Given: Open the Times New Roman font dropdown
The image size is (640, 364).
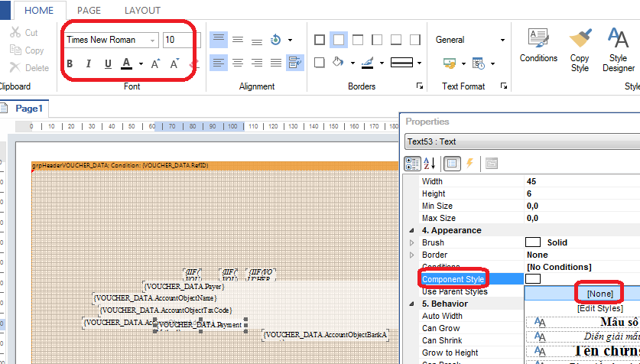Looking at the screenshot, I should tap(153, 41).
